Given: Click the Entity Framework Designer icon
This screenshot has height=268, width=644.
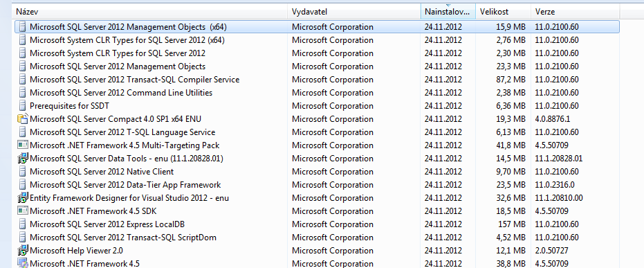Looking at the screenshot, I should click(x=23, y=198).
